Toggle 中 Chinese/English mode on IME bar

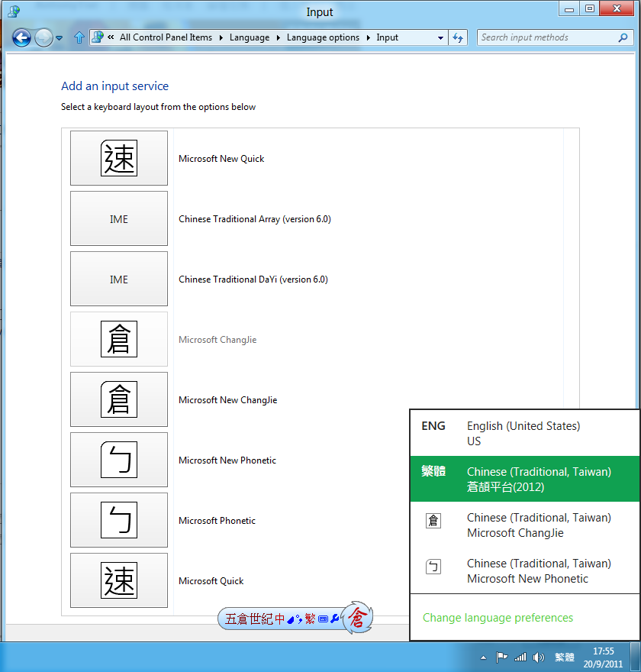coord(280,619)
